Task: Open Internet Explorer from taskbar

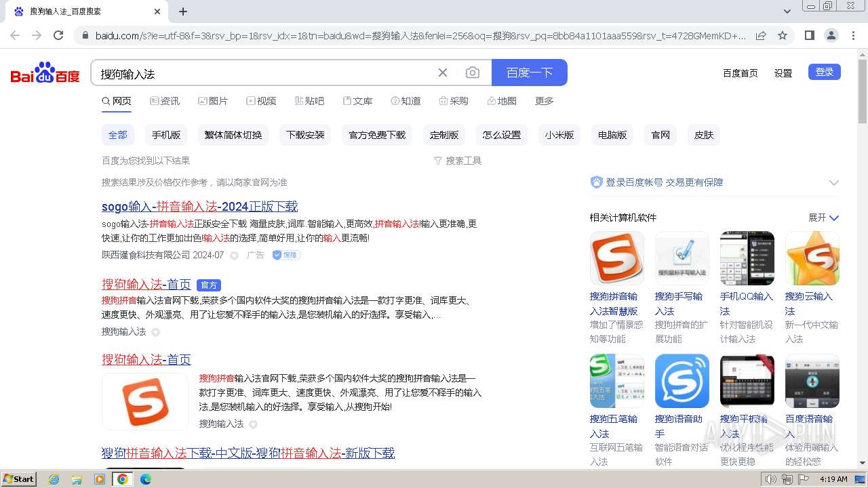Action: point(54,479)
